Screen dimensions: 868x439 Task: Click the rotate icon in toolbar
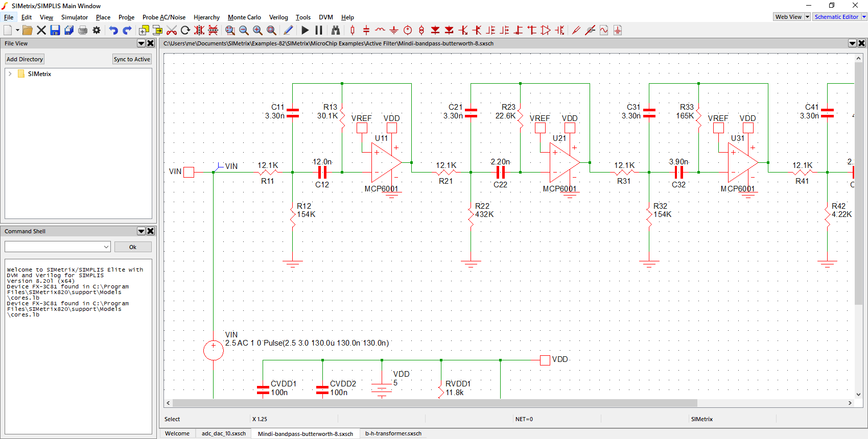click(185, 30)
